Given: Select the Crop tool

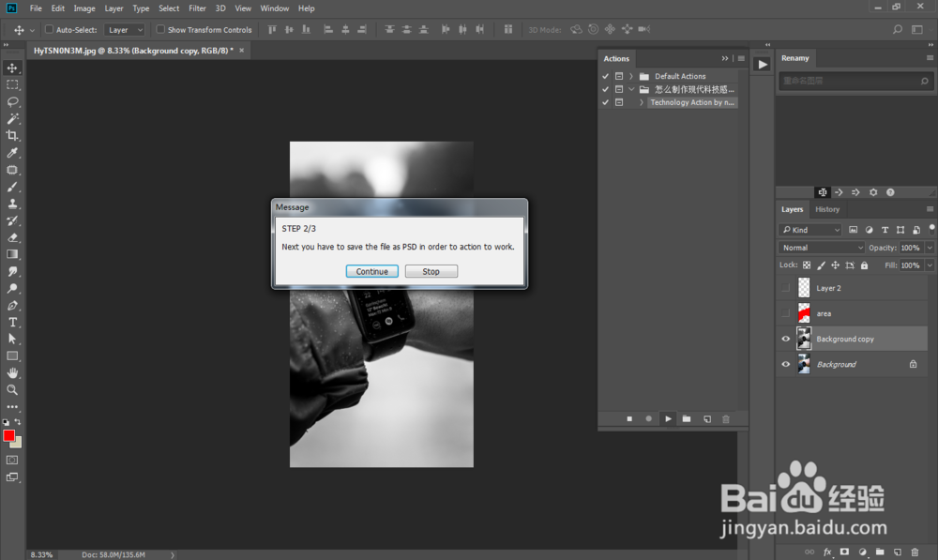Looking at the screenshot, I should 12,136.
